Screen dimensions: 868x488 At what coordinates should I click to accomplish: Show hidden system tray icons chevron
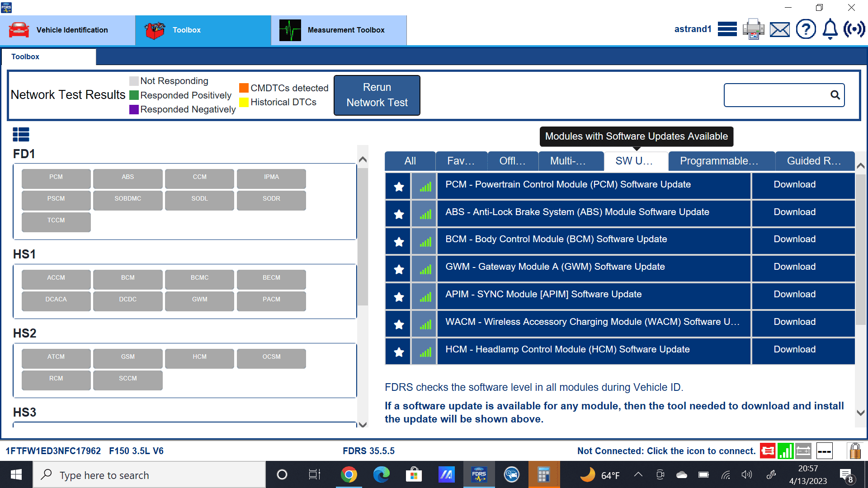click(x=638, y=474)
